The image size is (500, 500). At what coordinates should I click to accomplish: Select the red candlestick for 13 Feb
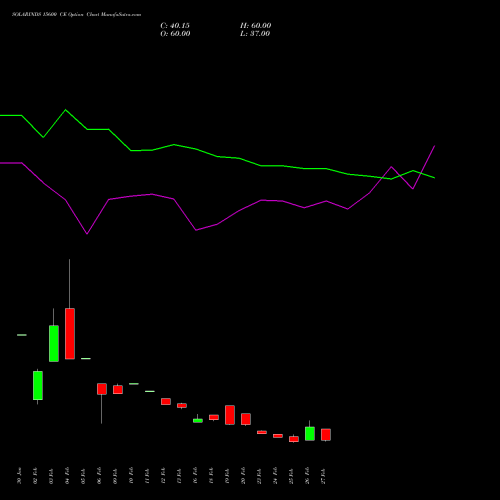tap(182, 405)
